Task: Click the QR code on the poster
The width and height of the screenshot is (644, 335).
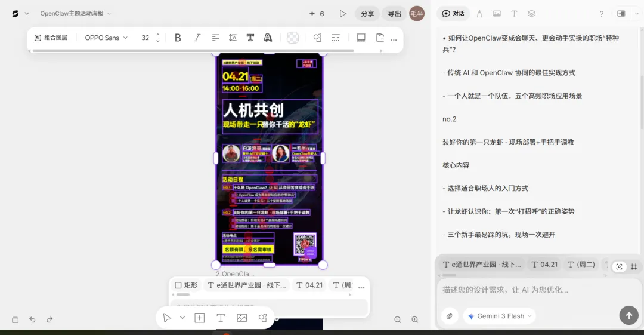Action: pos(305,244)
